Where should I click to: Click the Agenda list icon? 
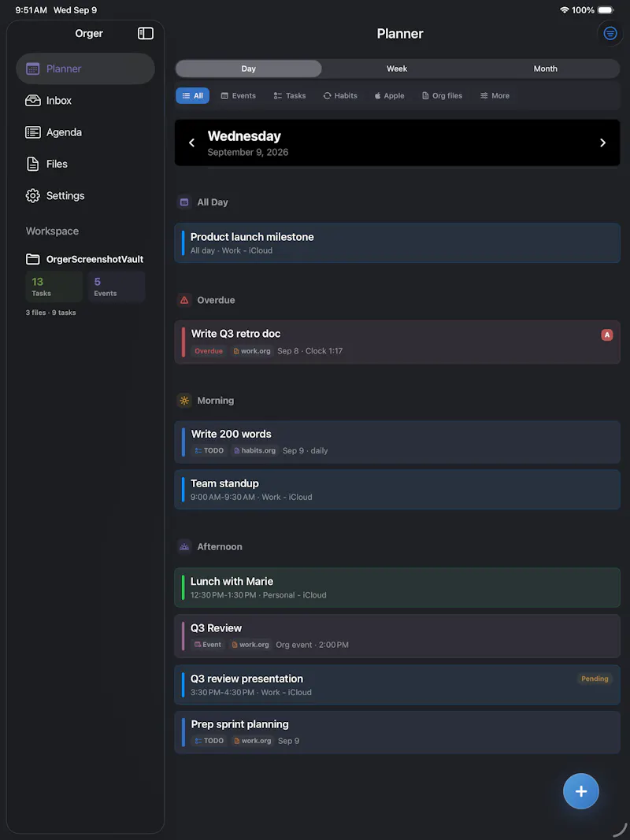tap(32, 131)
